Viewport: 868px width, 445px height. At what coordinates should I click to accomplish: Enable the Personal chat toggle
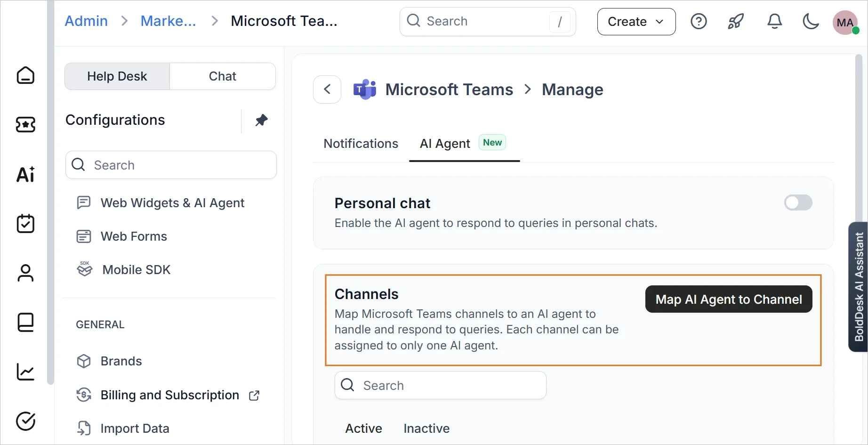click(x=798, y=203)
